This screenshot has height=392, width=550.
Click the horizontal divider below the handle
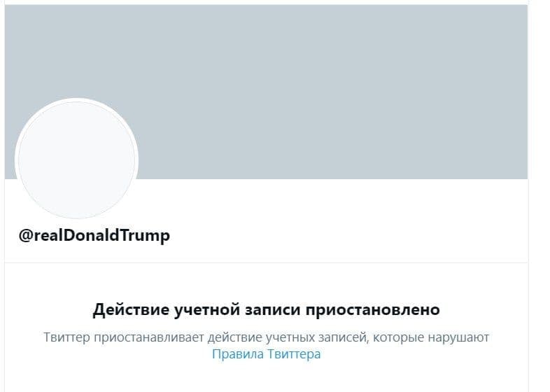[266, 262]
